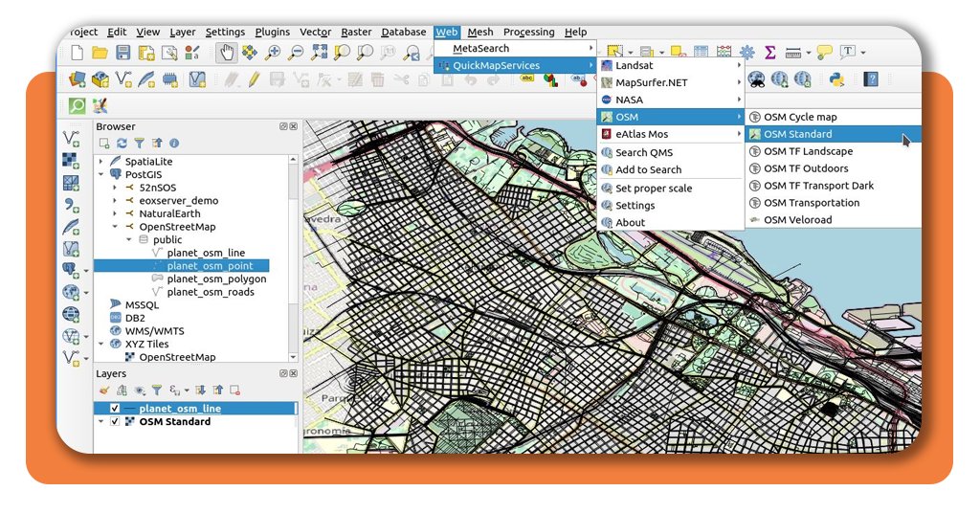980x513 pixels.
Task: Save the project with the floppy disk icon
Action: tap(123, 53)
